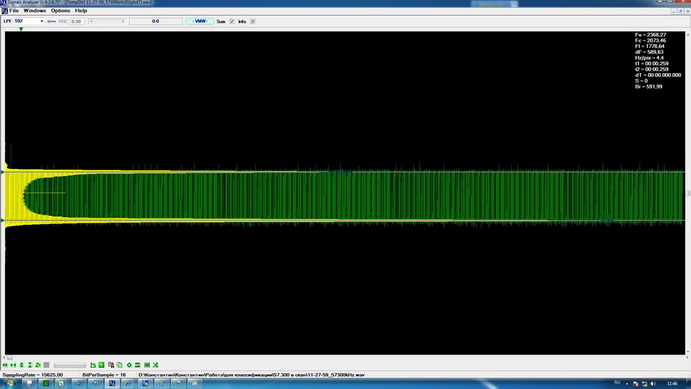Click the green vertical compress icon in the bottom toolbar

[30, 365]
